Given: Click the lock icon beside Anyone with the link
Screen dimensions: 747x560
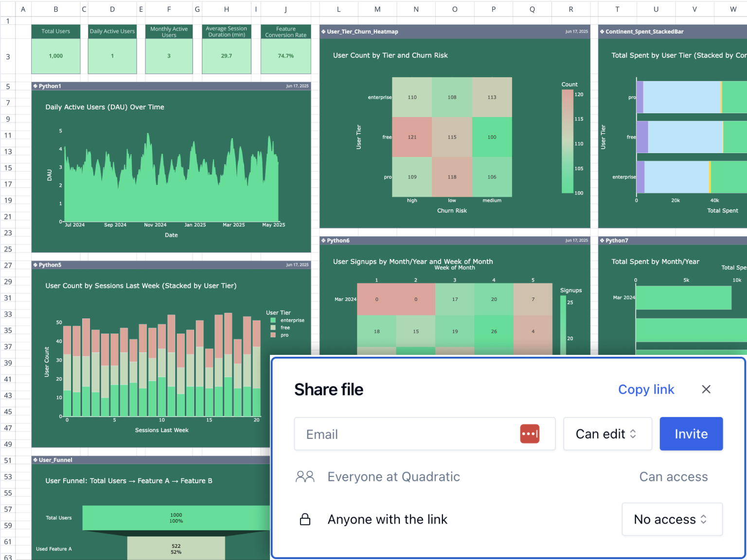Looking at the screenshot, I should coord(305,519).
